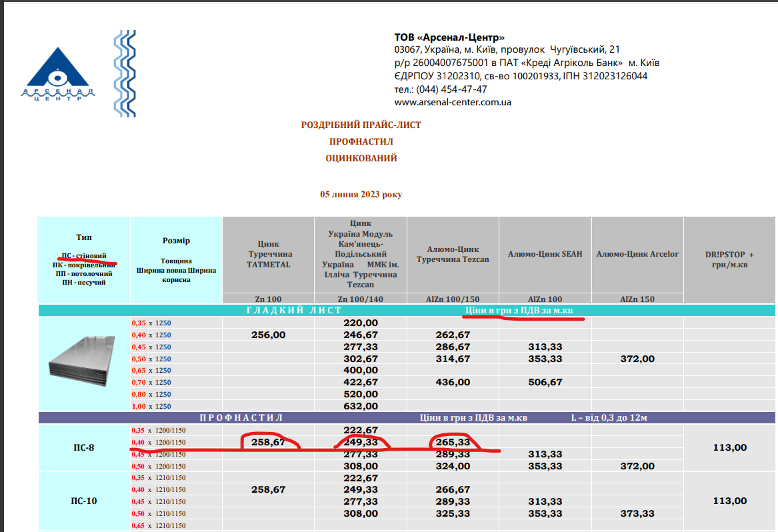The height and width of the screenshot is (532, 778).
Task: Click the blue wavy profile graphic
Action: [x=124, y=73]
